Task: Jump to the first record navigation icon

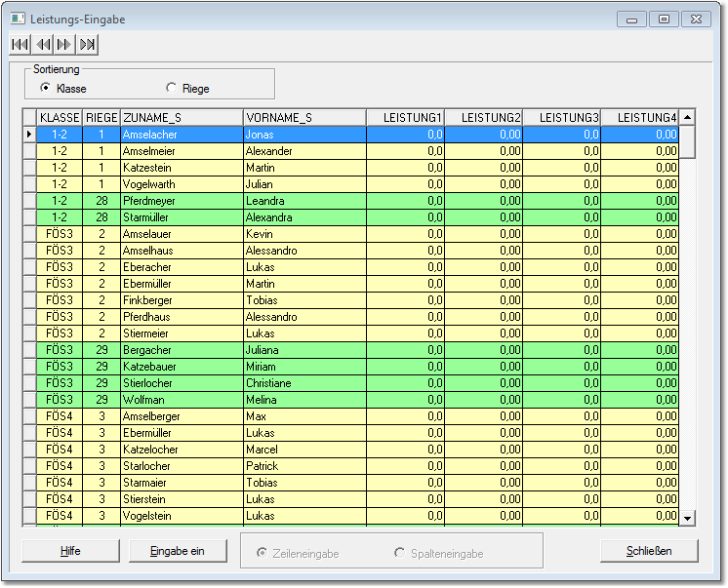Action: [20, 44]
